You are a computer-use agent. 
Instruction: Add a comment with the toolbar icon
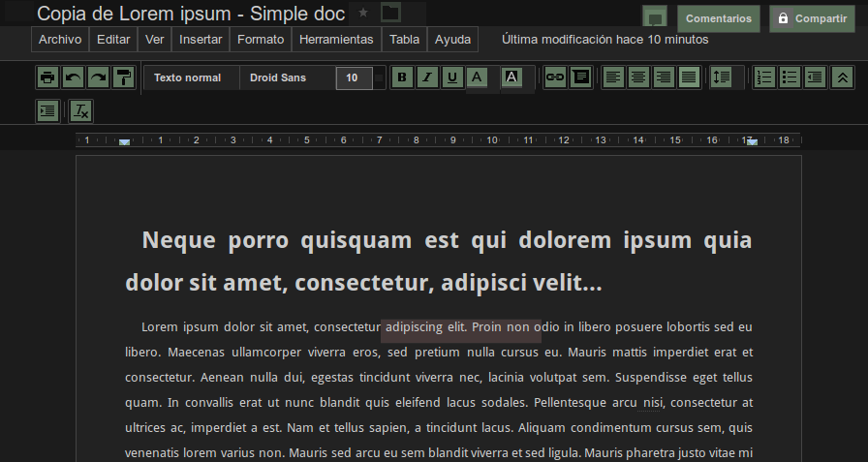click(580, 77)
